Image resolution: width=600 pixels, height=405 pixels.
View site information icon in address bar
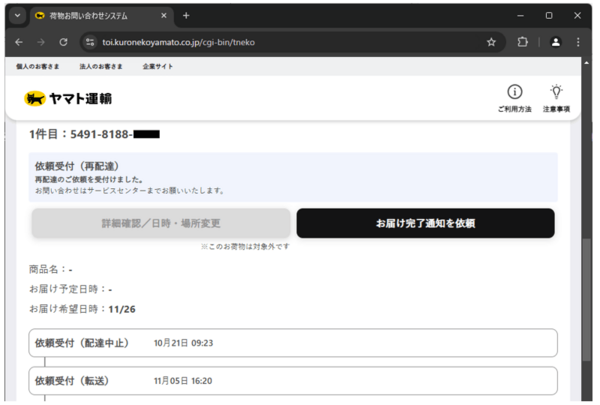tap(90, 42)
